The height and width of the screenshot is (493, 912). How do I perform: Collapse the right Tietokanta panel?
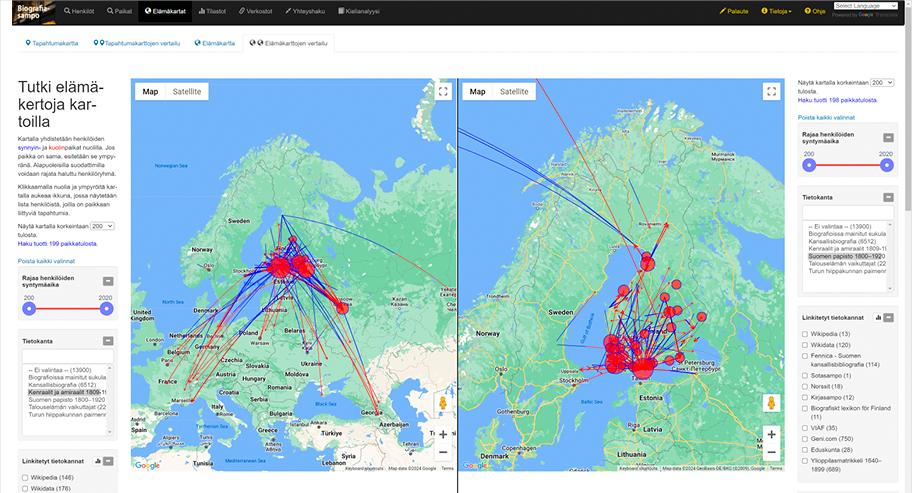tap(887, 198)
